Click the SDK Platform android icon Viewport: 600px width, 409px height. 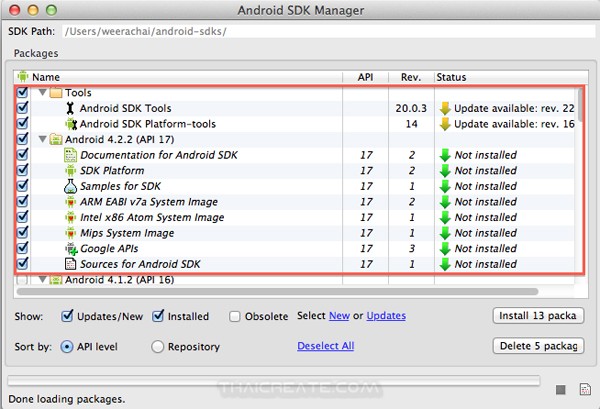pyautogui.click(x=70, y=171)
